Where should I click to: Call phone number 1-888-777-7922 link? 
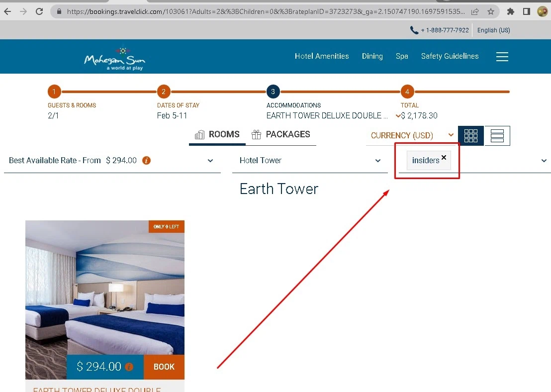click(445, 30)
